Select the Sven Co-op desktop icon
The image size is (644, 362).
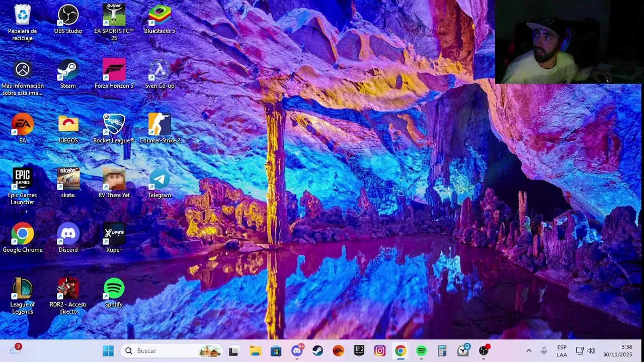click(x=159, y=74)
